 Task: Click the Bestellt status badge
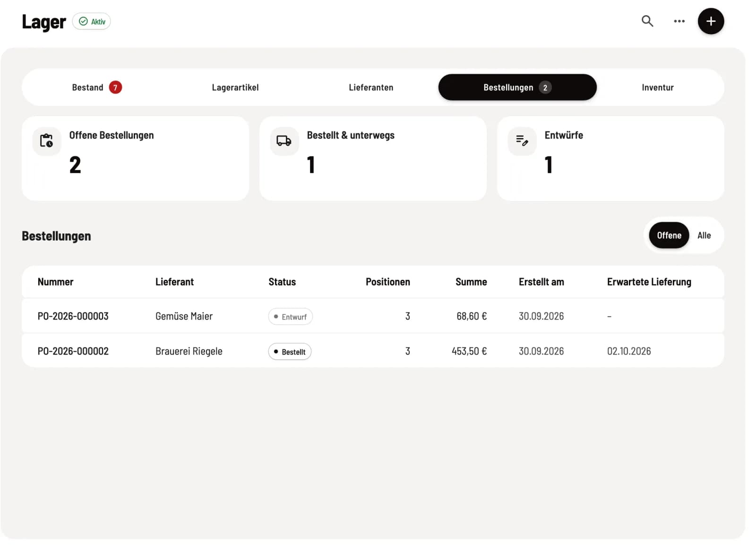click(290, 352)
